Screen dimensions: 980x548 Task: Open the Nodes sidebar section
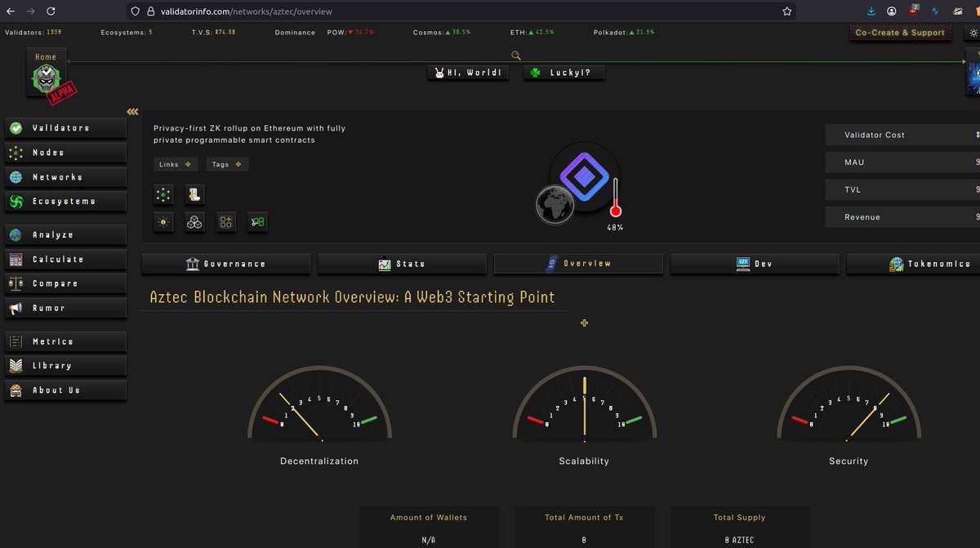tap(66, 153)
